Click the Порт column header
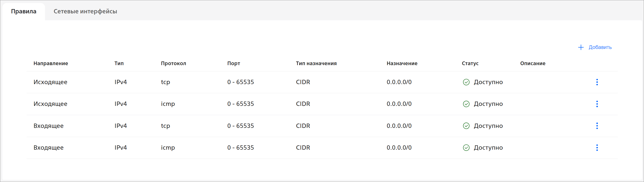Viewport: 644px width, 182px height. (x=233, y=63)
